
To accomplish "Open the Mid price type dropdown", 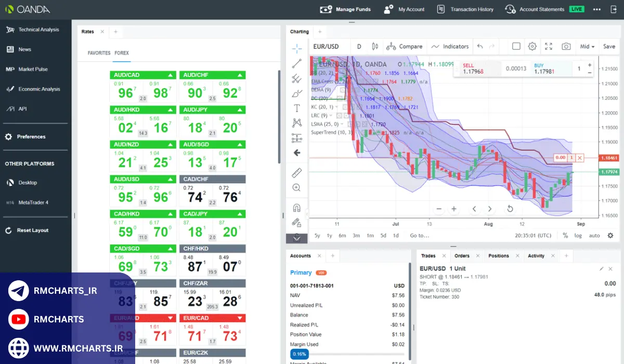I will (588, 46).
